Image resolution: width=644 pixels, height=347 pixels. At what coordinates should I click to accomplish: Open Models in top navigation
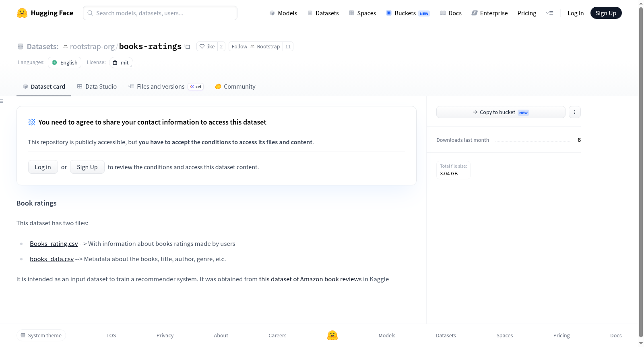(283, 13)
